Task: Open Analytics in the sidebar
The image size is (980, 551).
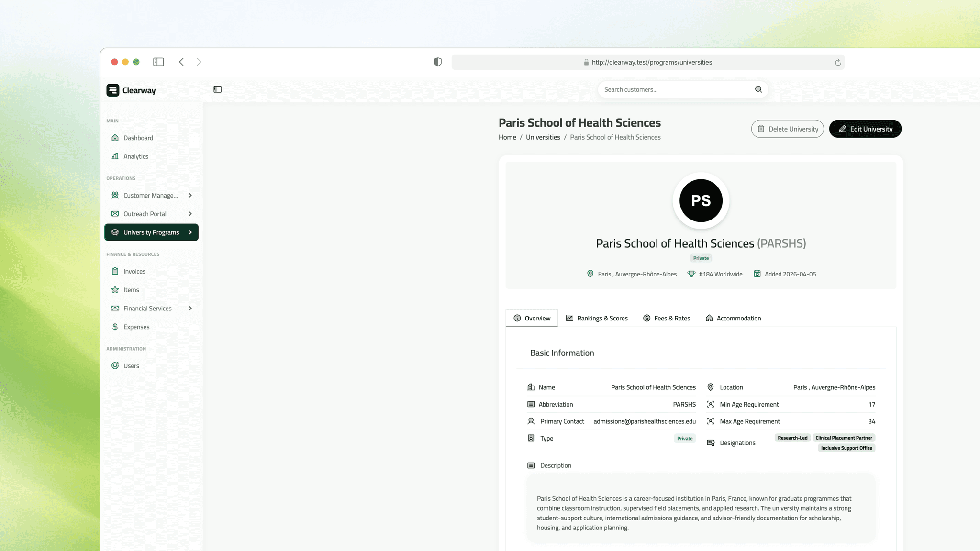Action: tap(135, 156)
